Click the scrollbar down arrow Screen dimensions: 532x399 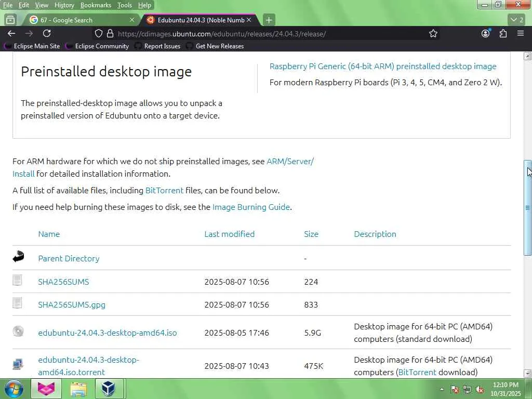coord(527,373)
